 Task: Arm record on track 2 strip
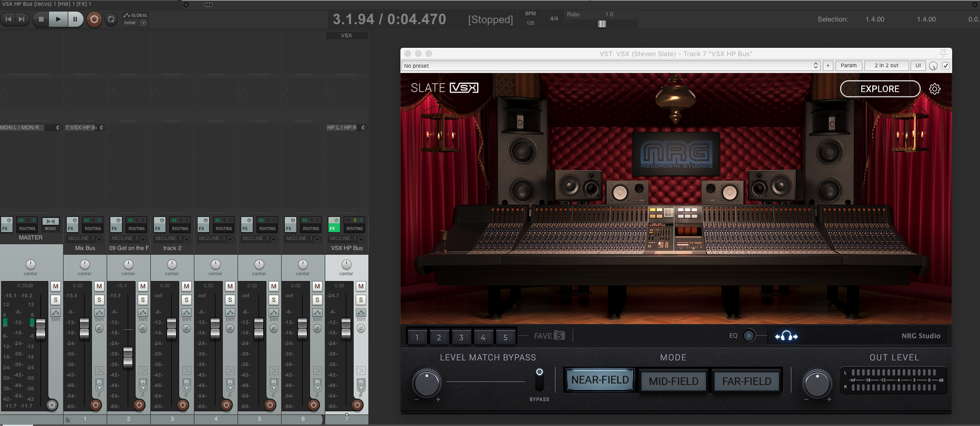pyautogui.click(x=183, y=404)
